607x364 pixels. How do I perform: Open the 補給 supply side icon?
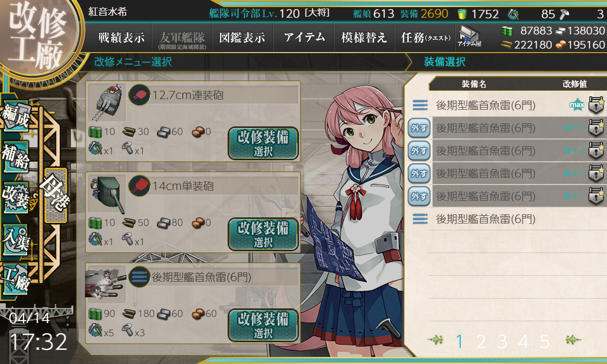pos(16,158)
